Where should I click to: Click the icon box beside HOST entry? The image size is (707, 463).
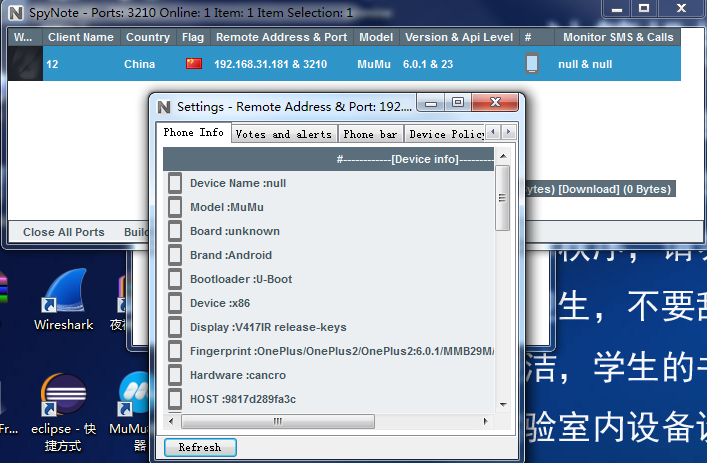click(175, 399)
